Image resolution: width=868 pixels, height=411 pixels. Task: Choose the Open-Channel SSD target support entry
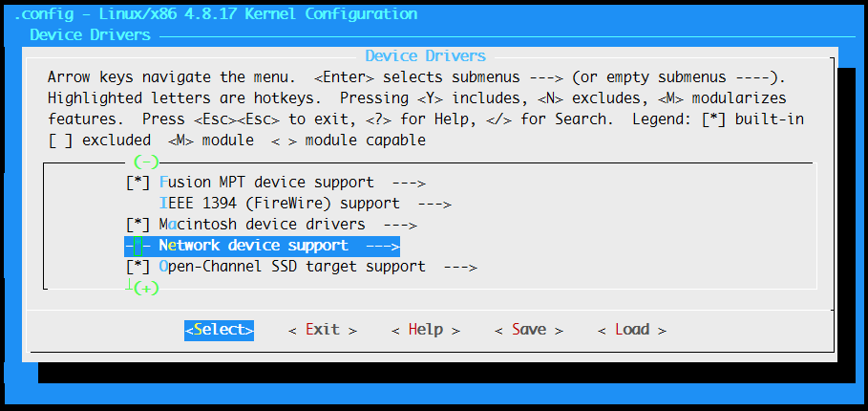tap(291, 267)
